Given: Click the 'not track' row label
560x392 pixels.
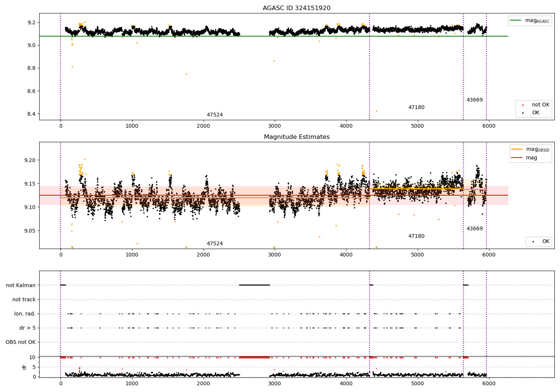Looking at the screenshot, I should pos(24,299).
